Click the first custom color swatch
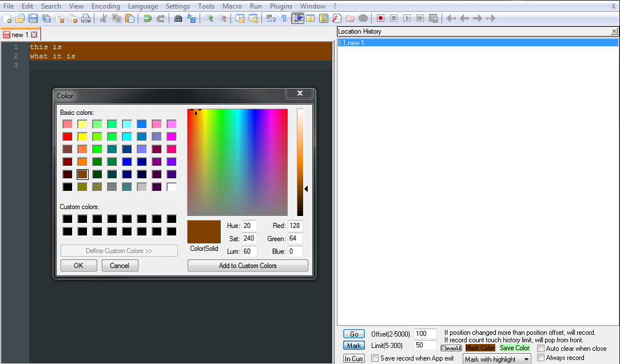 [x=67, y=219]
